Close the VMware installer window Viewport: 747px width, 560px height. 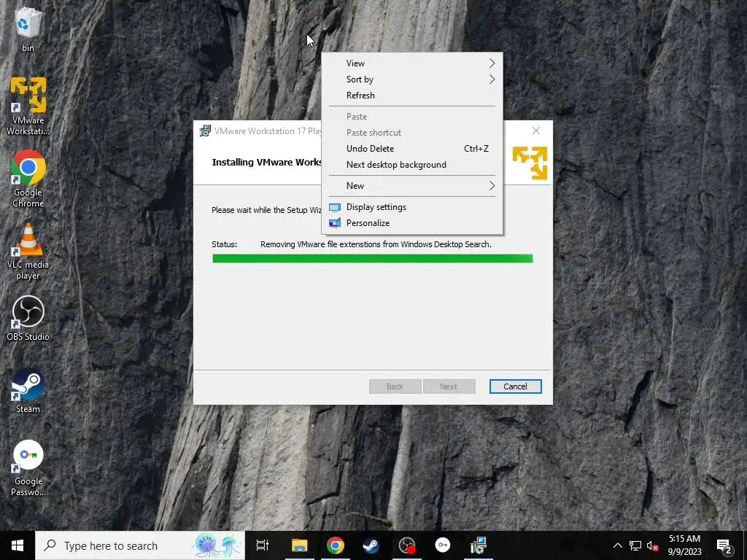tap(536, 131)
